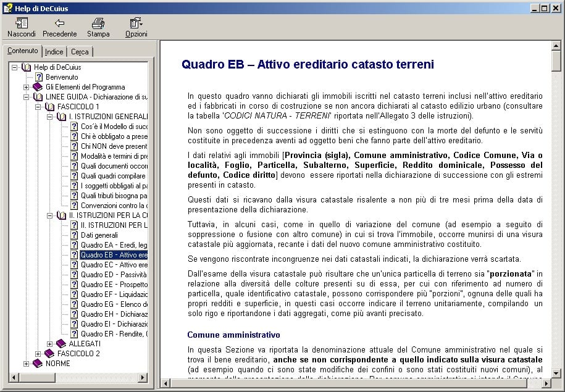The width and height of the screenshot is (565, 392).
Task: Collapse II. ISTRUZIONI PER LA node
Action: point(50,215)
